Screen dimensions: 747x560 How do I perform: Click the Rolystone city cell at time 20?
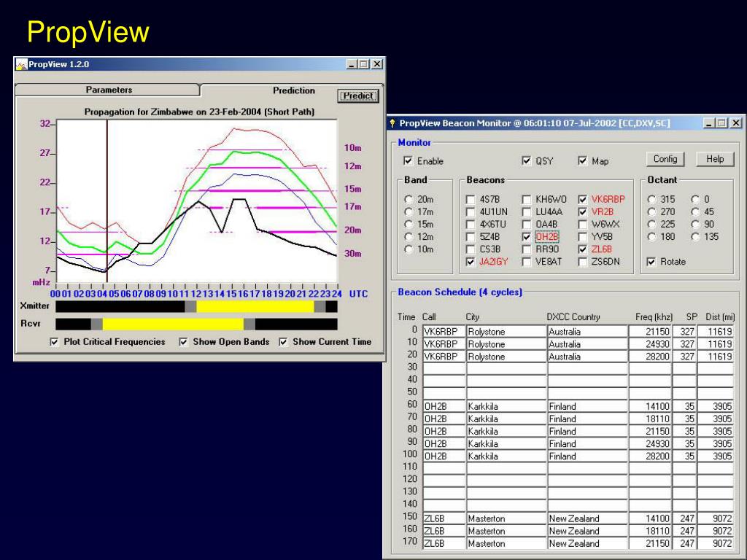point(506,356)
